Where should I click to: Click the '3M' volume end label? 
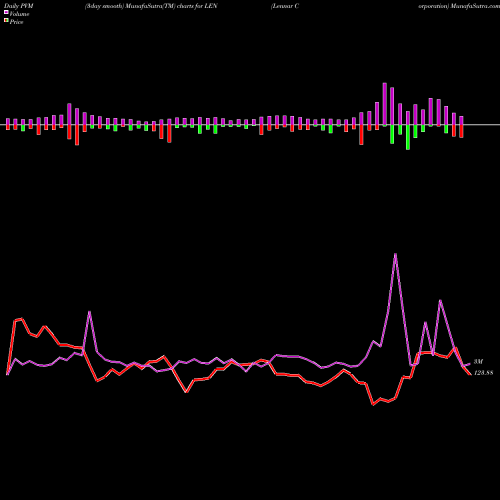478,362
